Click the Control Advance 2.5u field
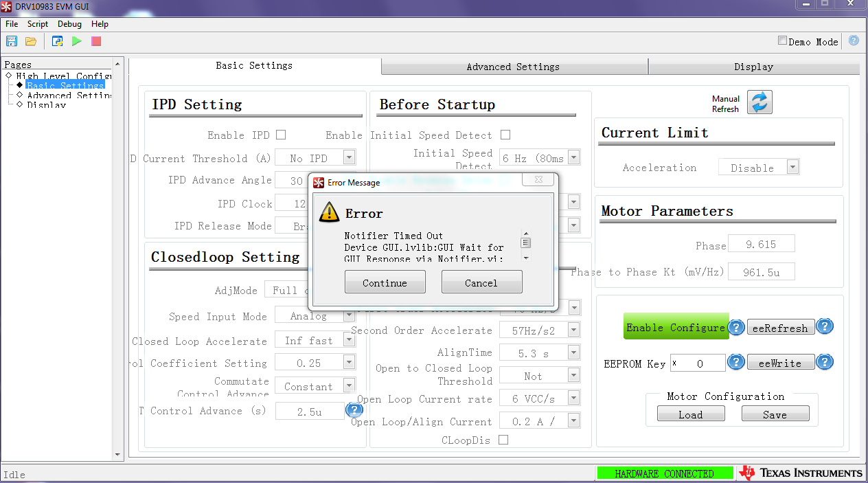Viewport: 868px width, 483px height. tap(310, 410)
